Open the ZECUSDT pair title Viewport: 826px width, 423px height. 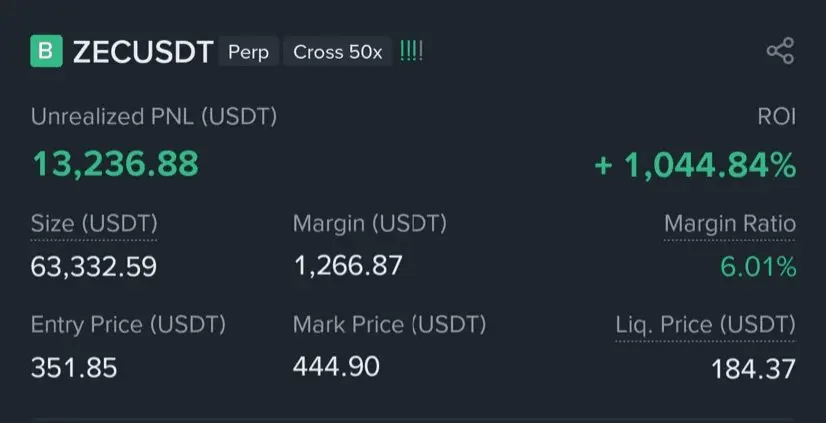143,52
